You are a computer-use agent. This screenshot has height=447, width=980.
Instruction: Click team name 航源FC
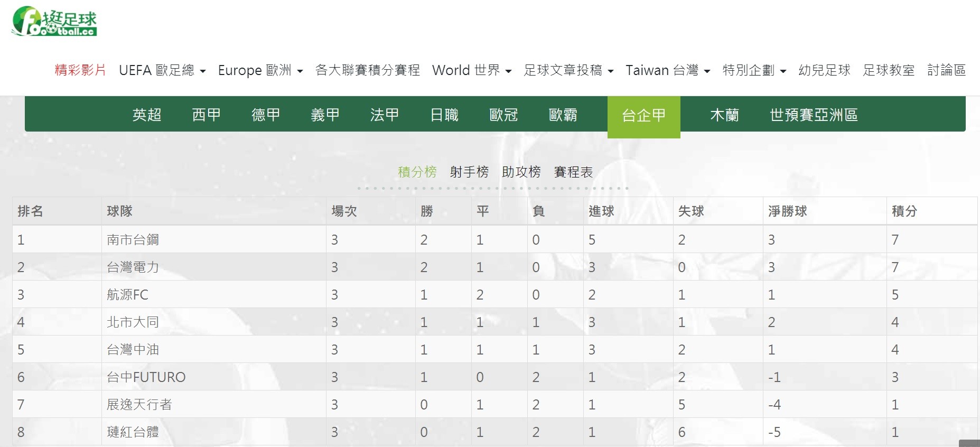pos(127,295)
